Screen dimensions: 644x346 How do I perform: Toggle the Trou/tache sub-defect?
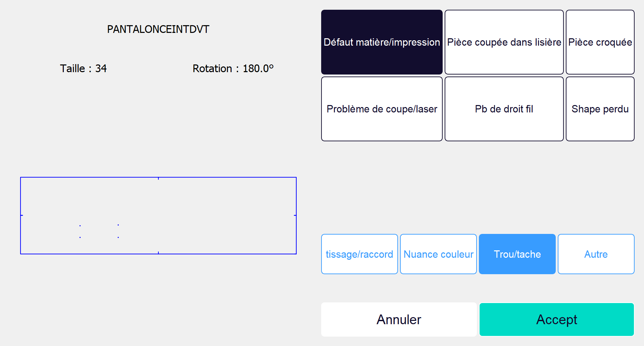(517, 254)
